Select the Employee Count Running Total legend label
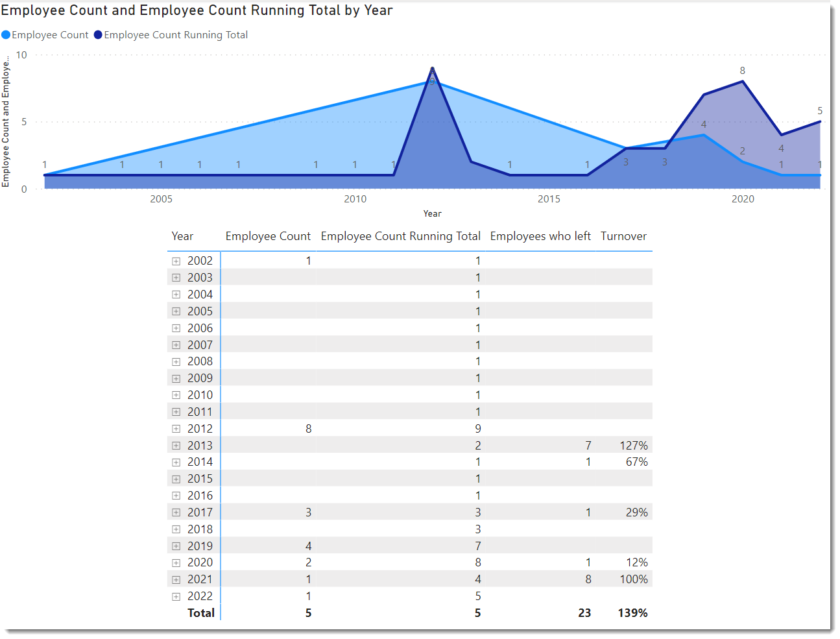The height and width of the screenshot is (639, 840). [176, 35]
